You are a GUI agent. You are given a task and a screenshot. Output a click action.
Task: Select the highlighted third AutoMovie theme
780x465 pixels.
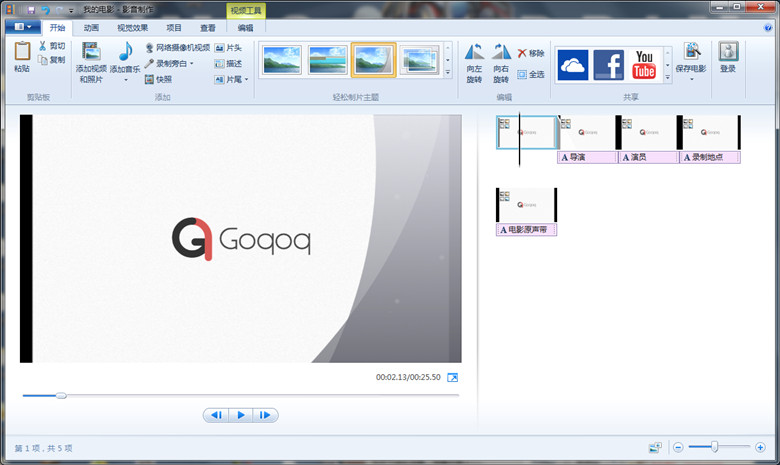(x=374, y=60)
